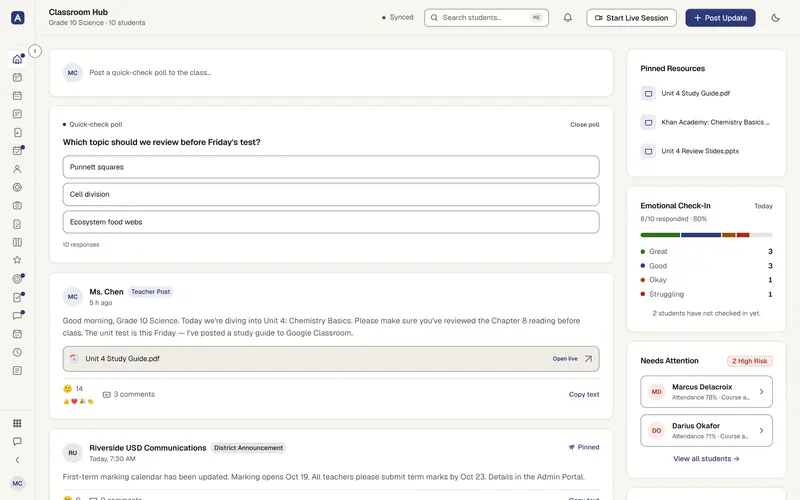Click the 'Ms. Chen' author name
800x500 pixels.
point(106,292)
